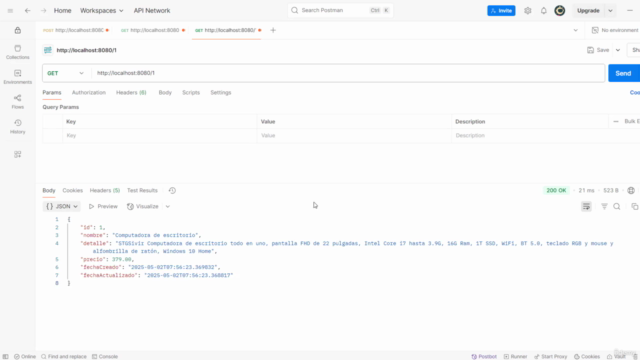Add a new request tab
The height and width of the screenshot is (360, 640).
tap(273, 30)
